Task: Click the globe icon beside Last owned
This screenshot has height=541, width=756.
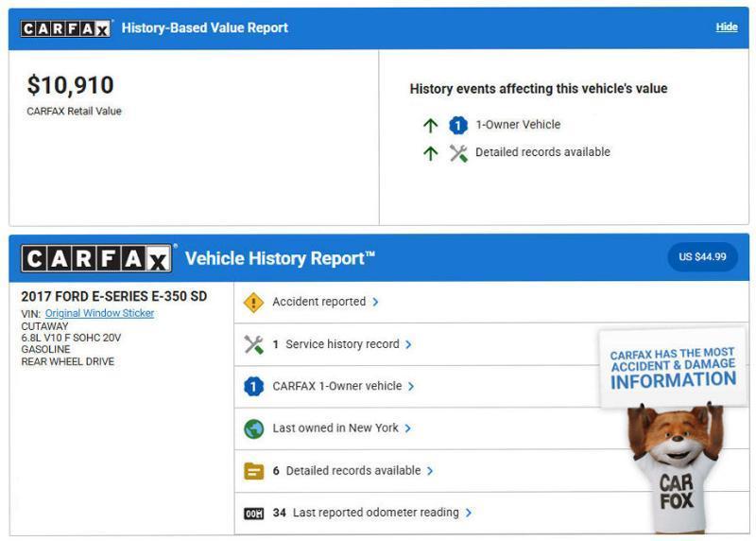Action: (253, 428)
